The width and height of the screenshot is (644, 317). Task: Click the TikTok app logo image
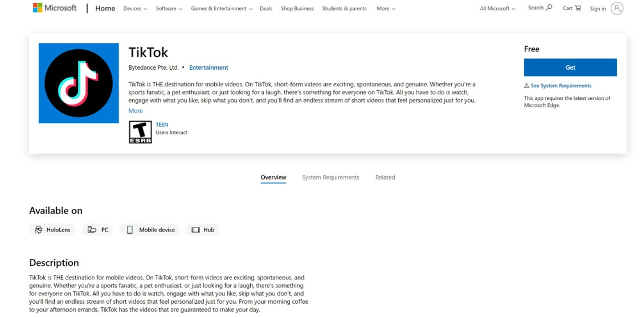coord(78,83)
